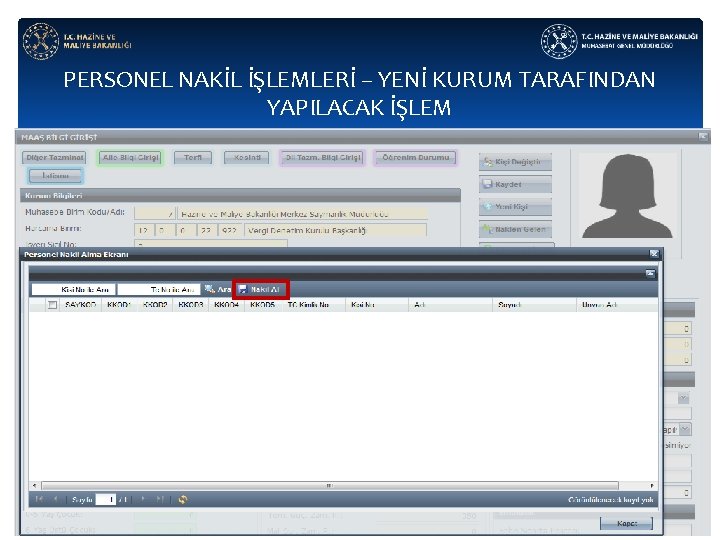Viewport: 720px width, 540px height.
Task: Click the Nakil Al button
Action: (x=260, y=289)
